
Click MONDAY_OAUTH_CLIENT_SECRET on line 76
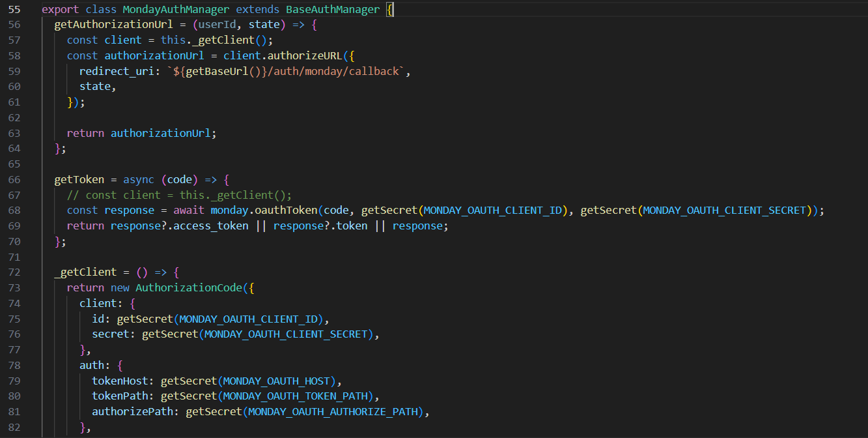[x=285, y=334]
